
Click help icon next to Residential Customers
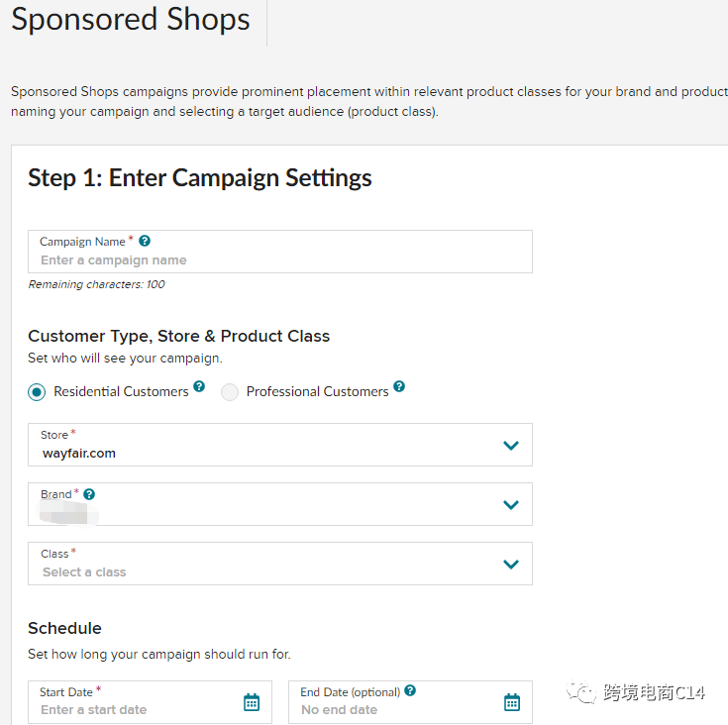pyautogui.click(x=199, y=386)
